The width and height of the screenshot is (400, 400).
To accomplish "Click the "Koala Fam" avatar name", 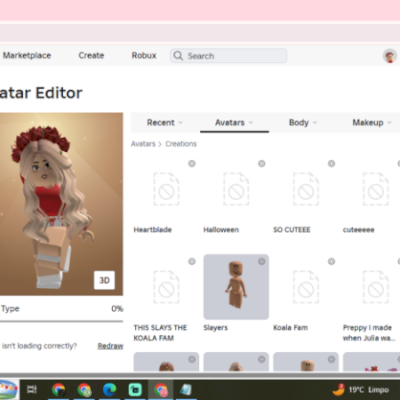I will [290, 328].
